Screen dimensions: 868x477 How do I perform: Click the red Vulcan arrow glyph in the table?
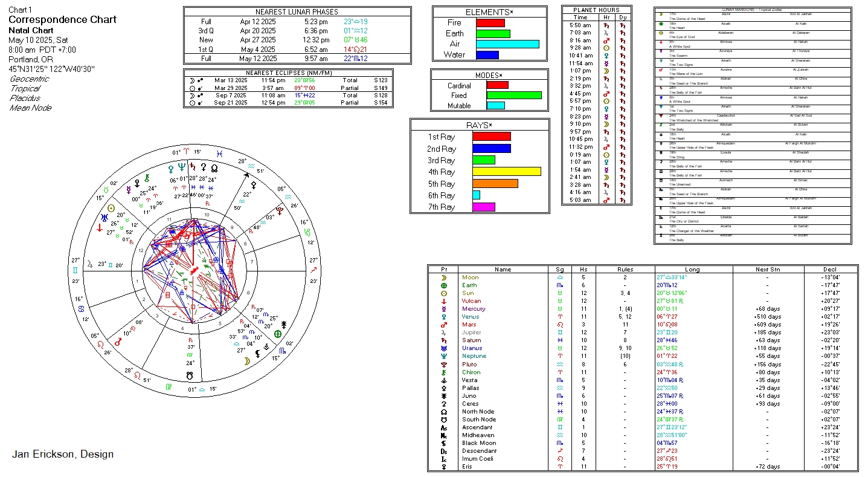point(444,301)
